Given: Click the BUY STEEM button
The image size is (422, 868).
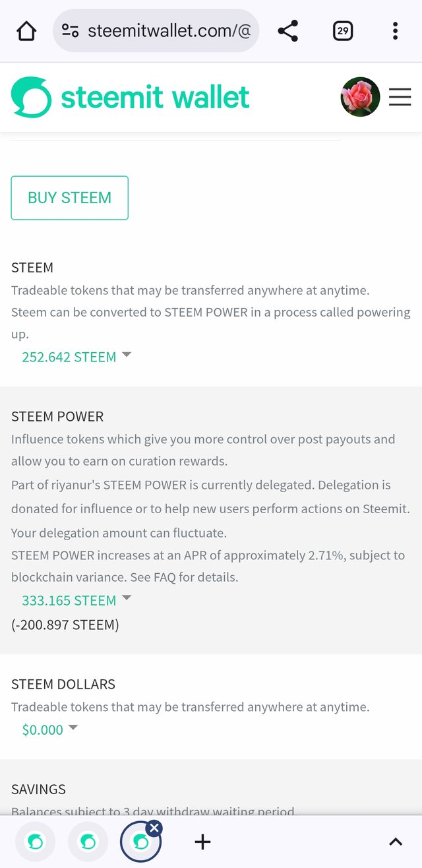Looking at the screenshot, I should point(69,198).
